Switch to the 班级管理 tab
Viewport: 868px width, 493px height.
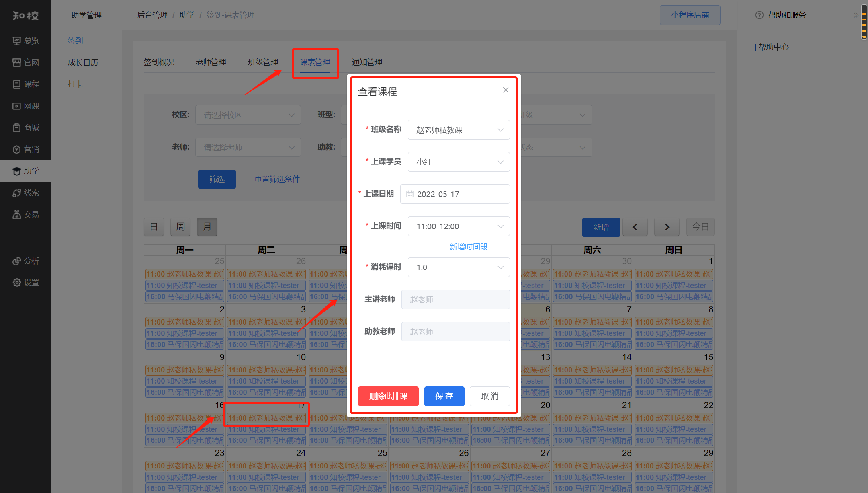coord(263,62)
